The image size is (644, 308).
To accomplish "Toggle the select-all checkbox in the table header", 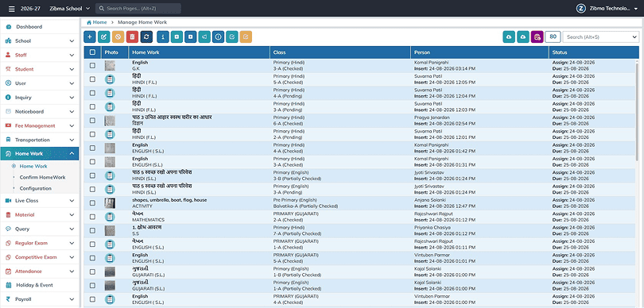I will [x=92, y=52].
